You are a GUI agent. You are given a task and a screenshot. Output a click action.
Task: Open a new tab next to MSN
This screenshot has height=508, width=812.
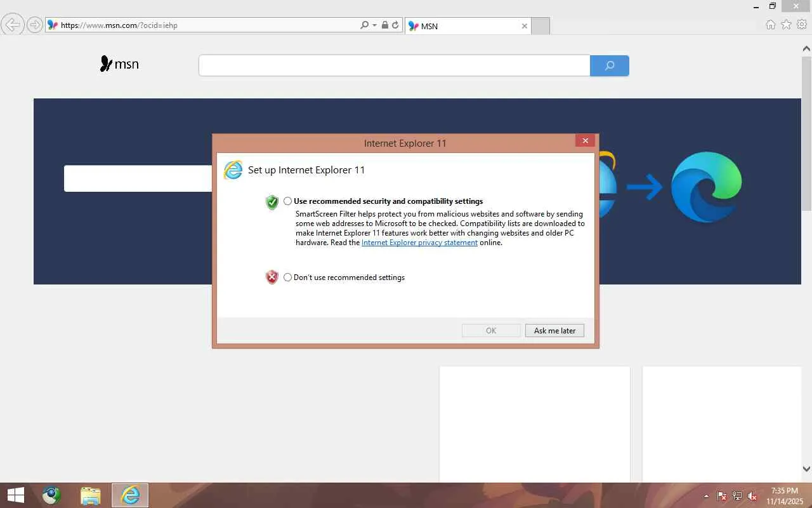click(x=540, y=26)
